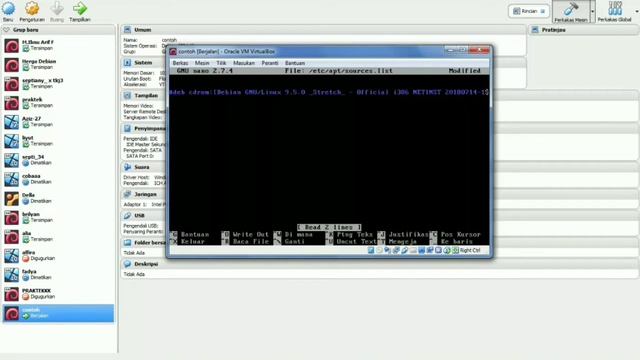Open the Perkakas Mesin hammer tool
The image size is (640, 360).
571,9
